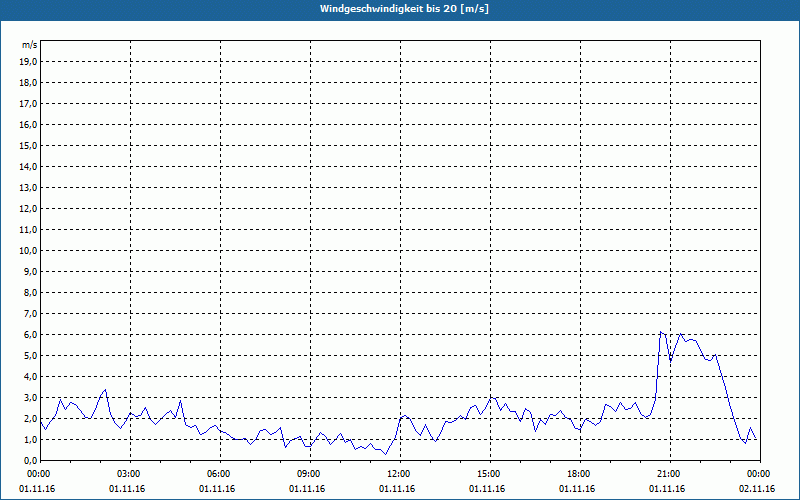Click the curve's lowest point before 12:00

pyautogui.click(x=386, y=454)
